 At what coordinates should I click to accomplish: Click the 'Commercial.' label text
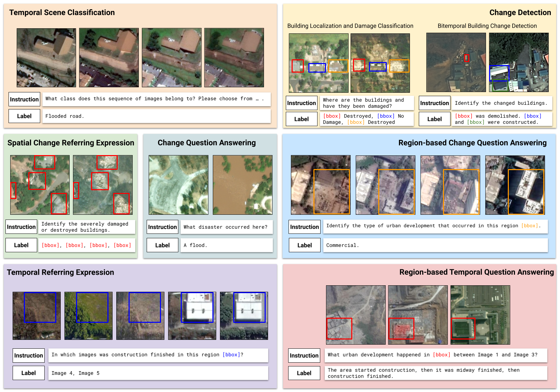point(343,245)
